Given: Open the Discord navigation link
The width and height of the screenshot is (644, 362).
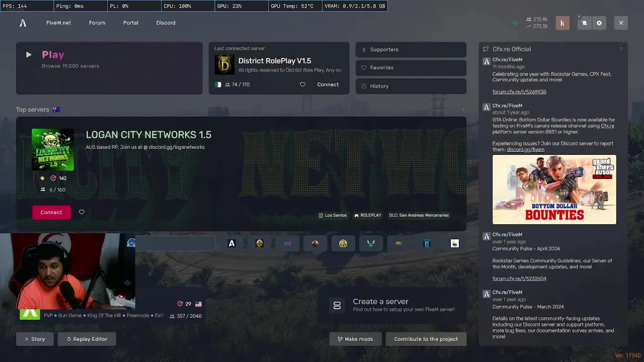Looking at the screenshot, I should [166, 23].
